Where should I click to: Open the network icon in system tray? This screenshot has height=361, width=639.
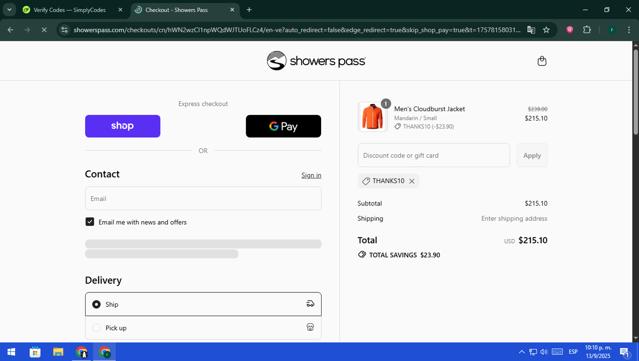tap(533, 352)
